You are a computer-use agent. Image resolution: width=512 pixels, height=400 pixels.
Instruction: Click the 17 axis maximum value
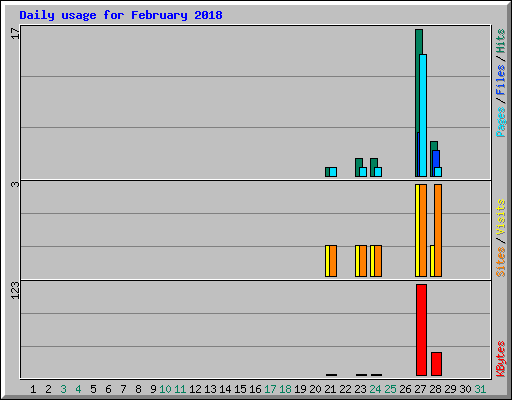click(x=15, y=33)
